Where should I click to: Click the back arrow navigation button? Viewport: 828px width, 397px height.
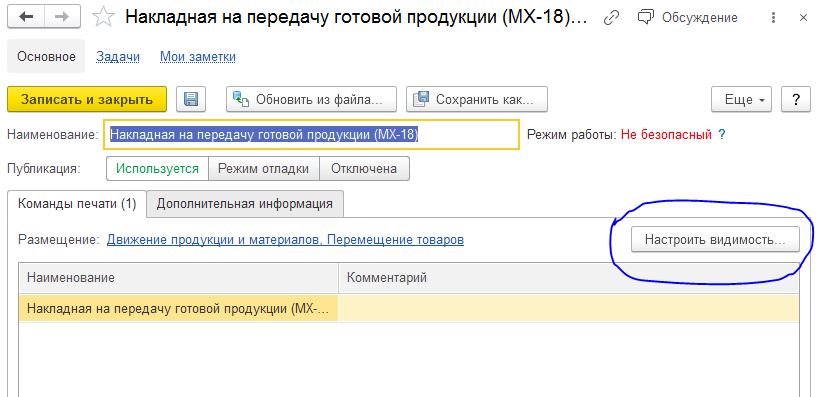coord(26,17)
